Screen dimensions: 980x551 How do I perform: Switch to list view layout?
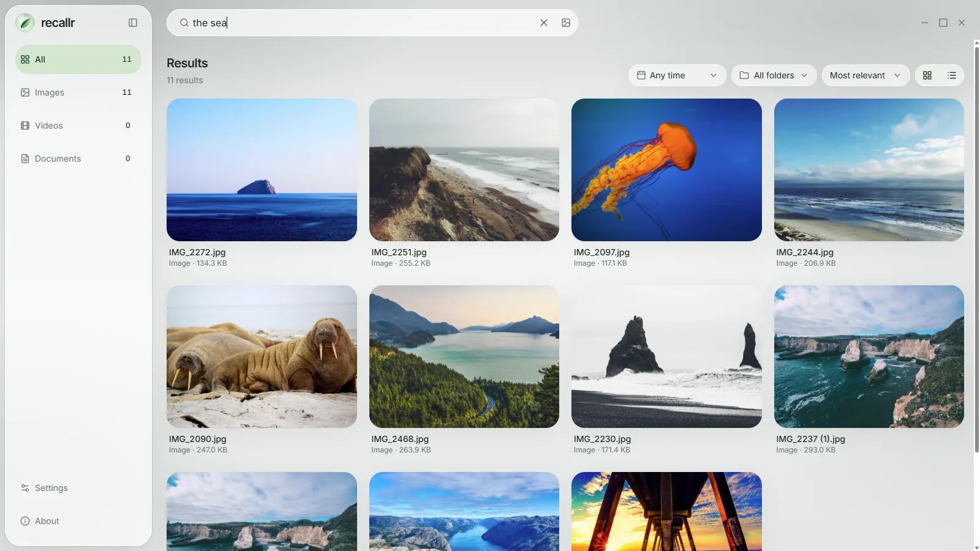click(x=952, y=75)
